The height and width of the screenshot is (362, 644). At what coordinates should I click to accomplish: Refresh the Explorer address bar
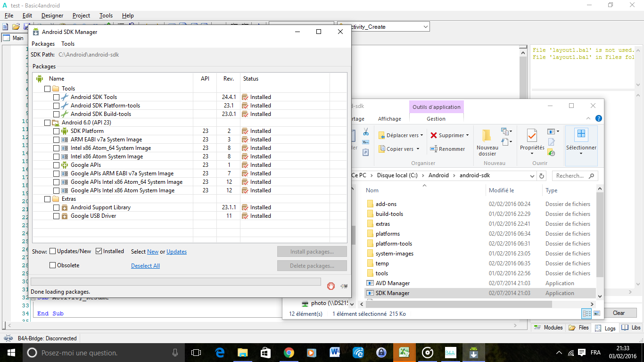542,176
